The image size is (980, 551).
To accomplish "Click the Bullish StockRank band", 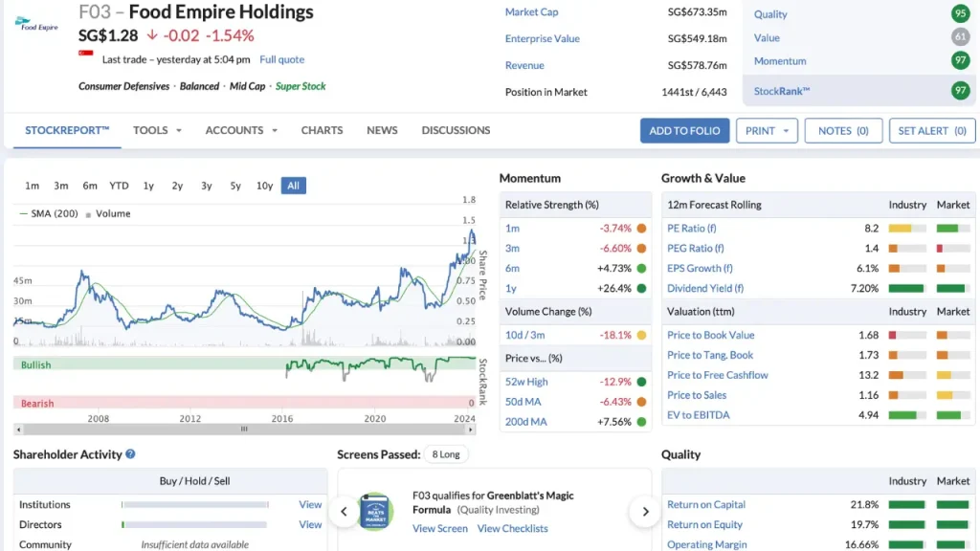I will [244, 364].
